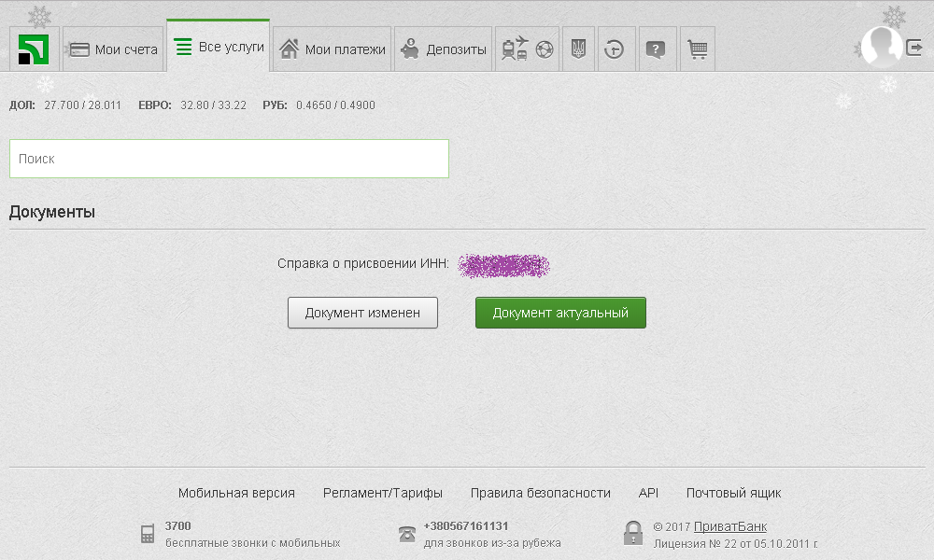Screen dimensions: 934x560
Task: Switch to Мои счета tab
Action: 113,49
